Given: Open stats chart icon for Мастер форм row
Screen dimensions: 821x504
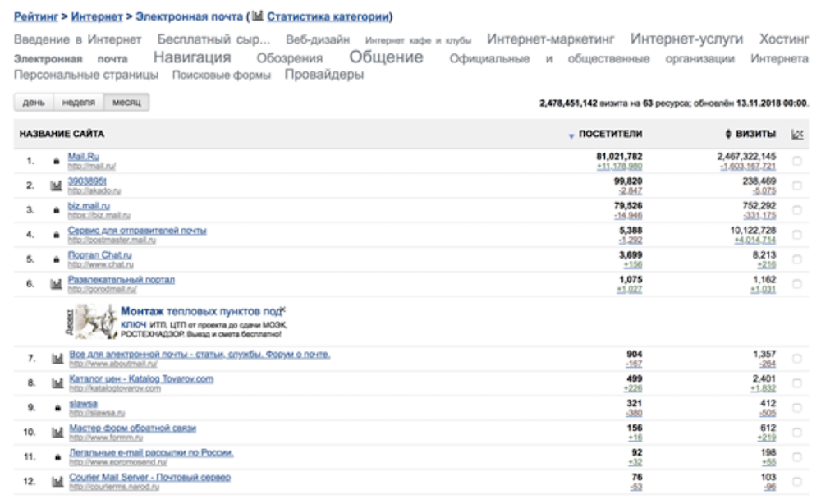Looking at the screenshot, I should [x=57, y=433].
